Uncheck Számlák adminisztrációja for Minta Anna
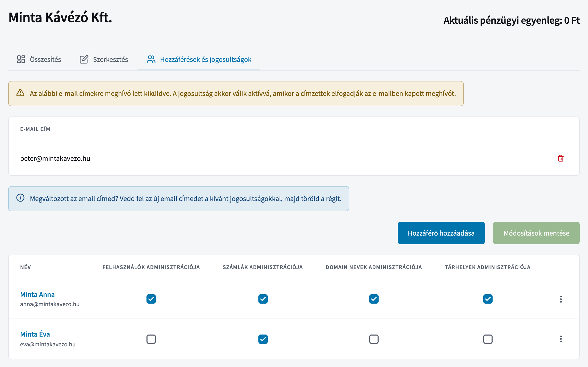Screen dimensions: 588x367 coord(263,299)
